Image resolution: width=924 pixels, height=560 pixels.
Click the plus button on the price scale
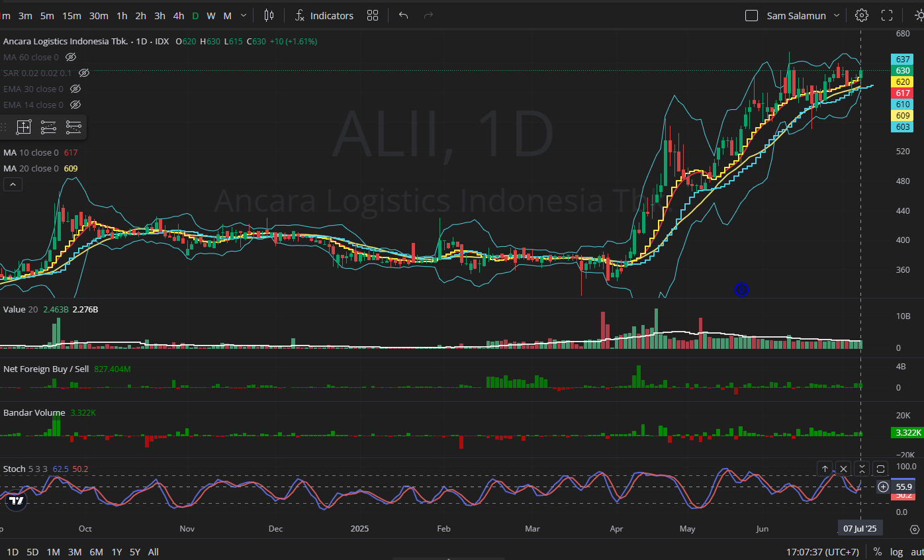point(884,487)
